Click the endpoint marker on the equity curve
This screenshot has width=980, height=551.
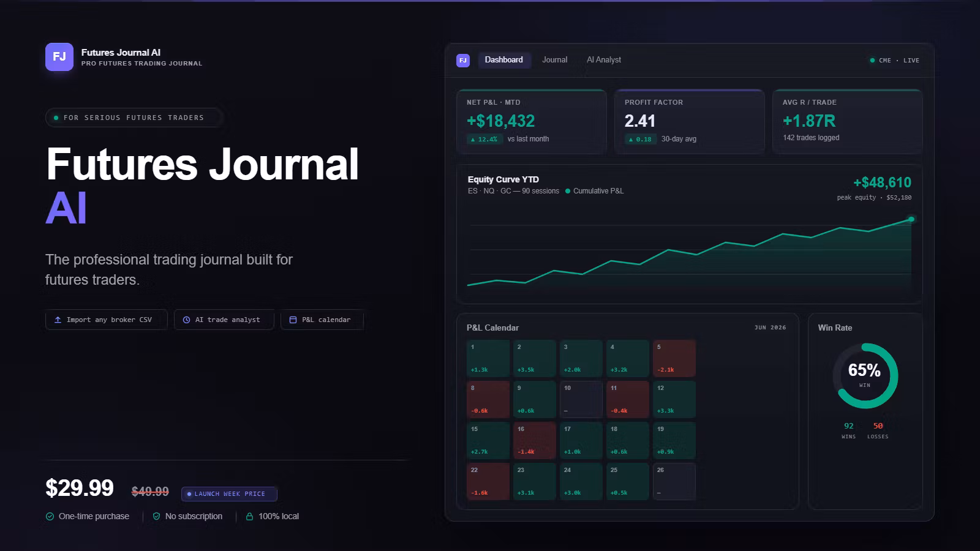[x=911, y=219]
